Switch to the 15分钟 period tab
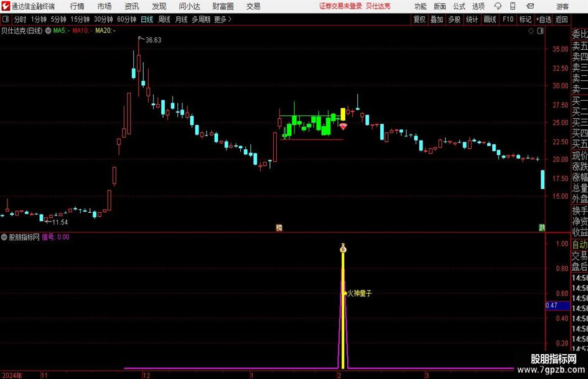The width and height of the screenshot is (588, 379). 80,19
